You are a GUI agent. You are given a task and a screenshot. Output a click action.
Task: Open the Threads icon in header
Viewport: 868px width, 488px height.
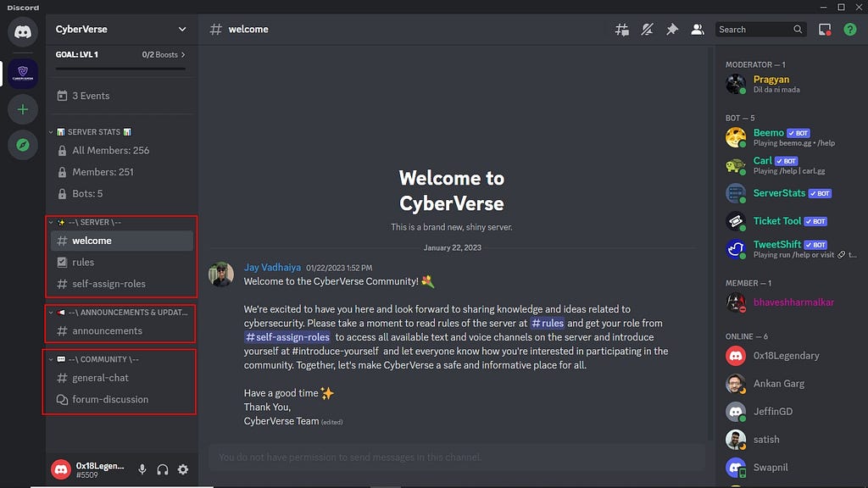[x=621, y=30]
